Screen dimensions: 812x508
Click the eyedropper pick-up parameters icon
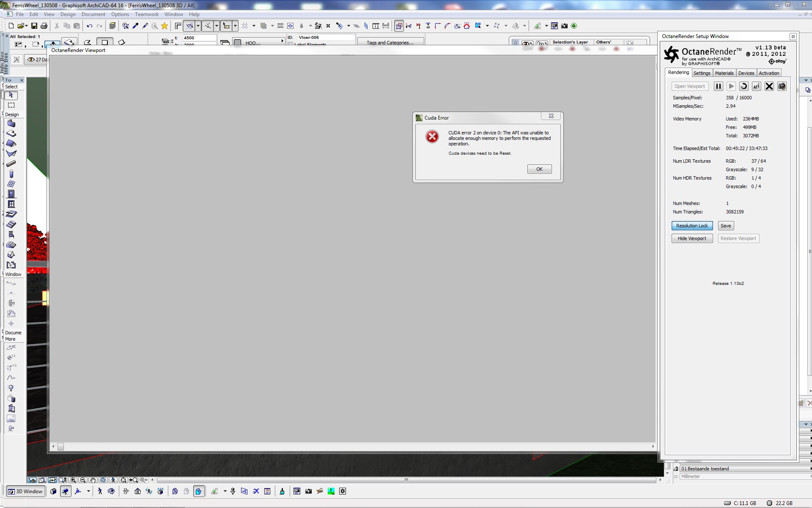click(135, 26)
